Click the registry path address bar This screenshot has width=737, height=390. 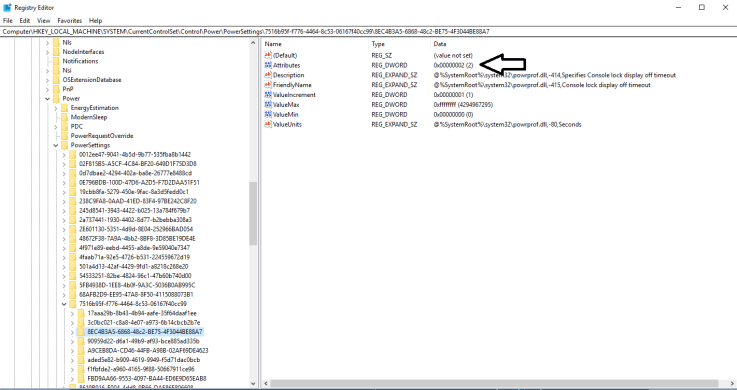[368, 31]
